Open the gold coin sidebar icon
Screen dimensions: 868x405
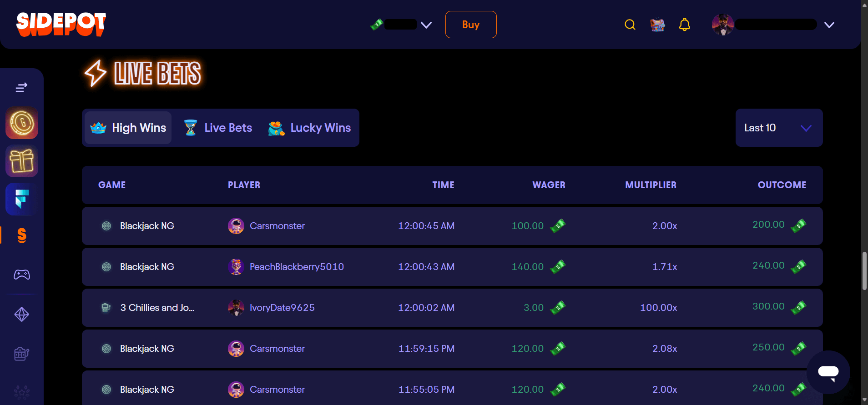click(22, 123)
